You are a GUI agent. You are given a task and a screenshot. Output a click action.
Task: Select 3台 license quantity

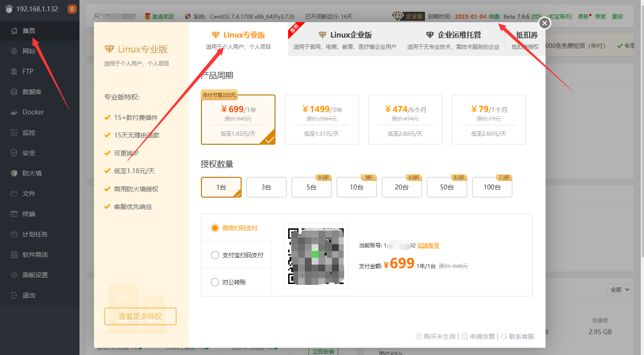266,187
